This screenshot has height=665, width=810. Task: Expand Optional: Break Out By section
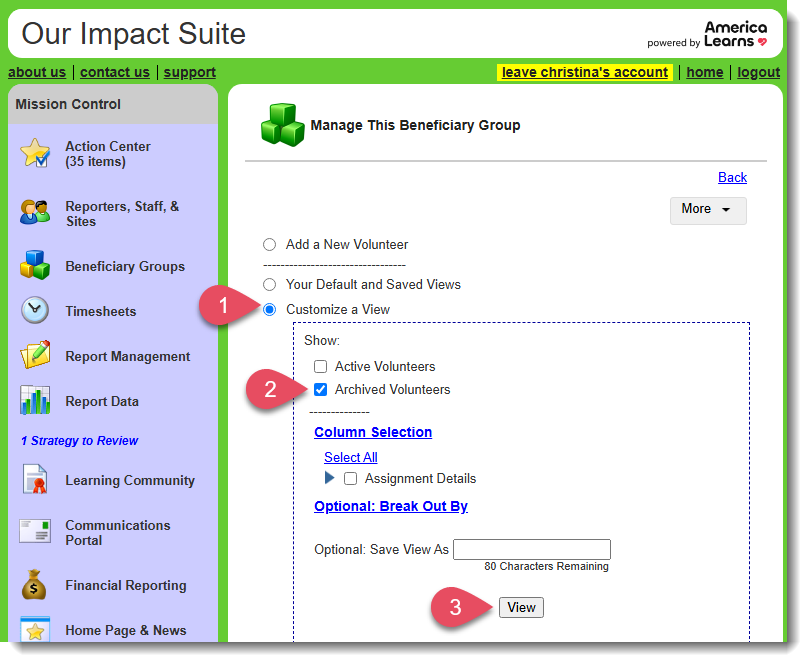[x=391, y=506]
